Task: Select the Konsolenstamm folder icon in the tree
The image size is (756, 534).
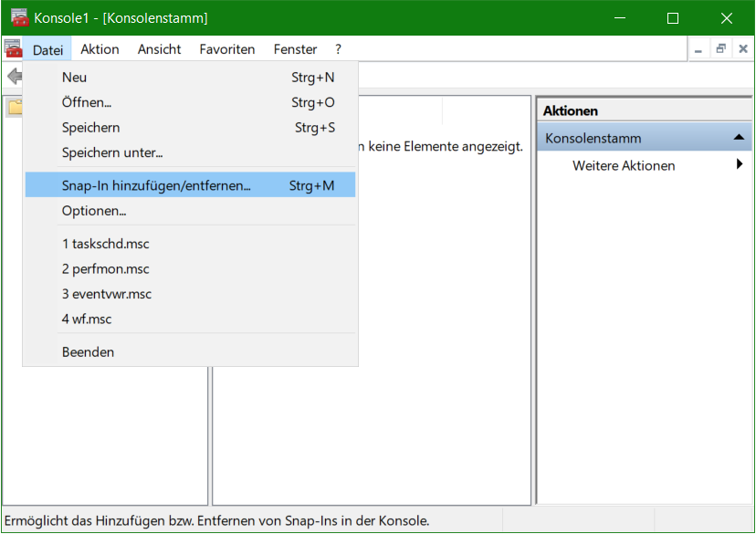Action: click(x=14, y=109)
